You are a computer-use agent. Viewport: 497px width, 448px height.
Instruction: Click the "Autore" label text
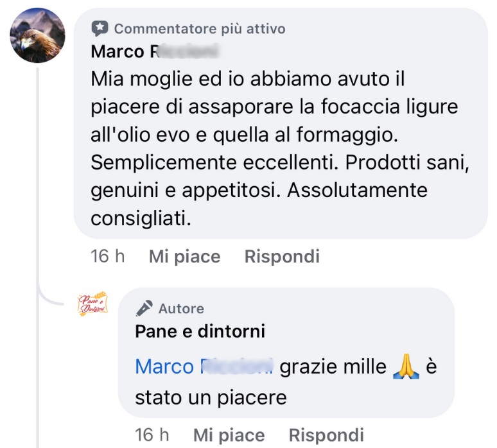pyautogui.click(x=181, y=309)
